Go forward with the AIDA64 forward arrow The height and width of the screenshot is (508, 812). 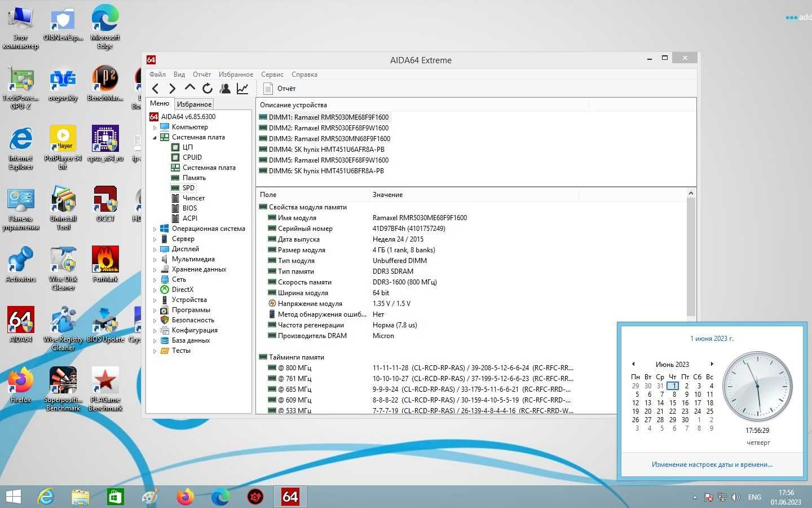173,88
